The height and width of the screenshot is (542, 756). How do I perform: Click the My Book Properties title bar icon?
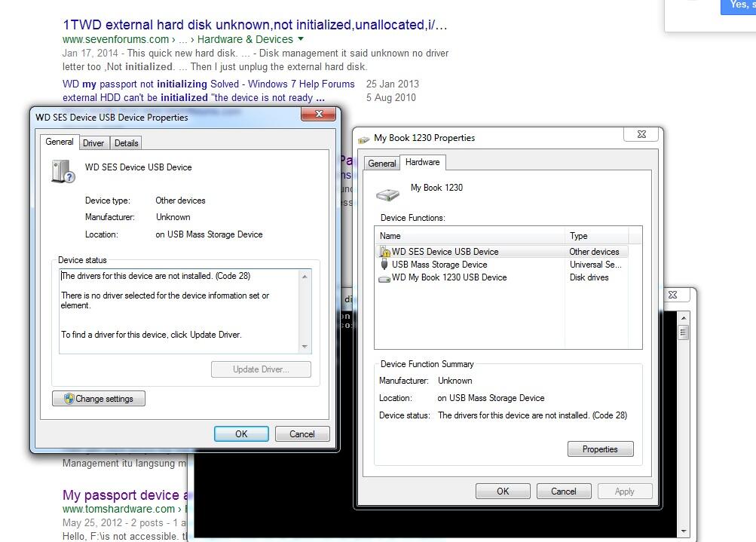(x=364, y=140)
